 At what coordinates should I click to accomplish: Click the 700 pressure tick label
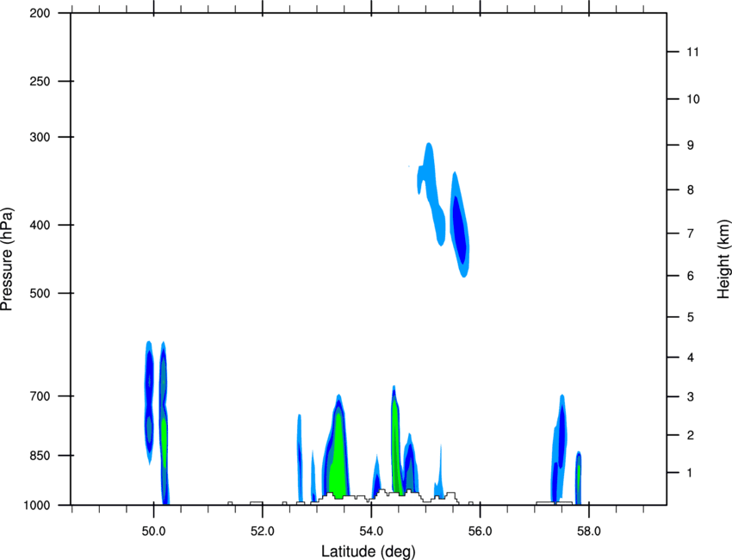tap(40, 396)
